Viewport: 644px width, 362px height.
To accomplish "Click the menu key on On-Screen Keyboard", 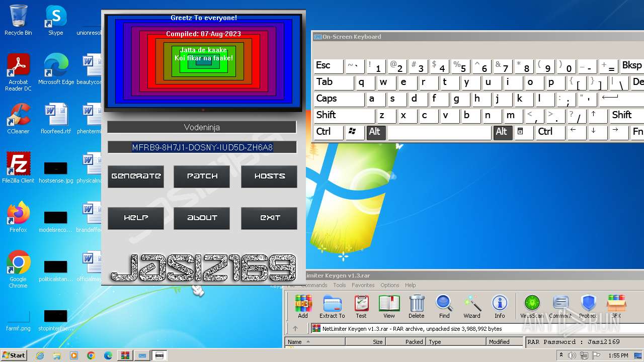I will [x=523, y=132].
